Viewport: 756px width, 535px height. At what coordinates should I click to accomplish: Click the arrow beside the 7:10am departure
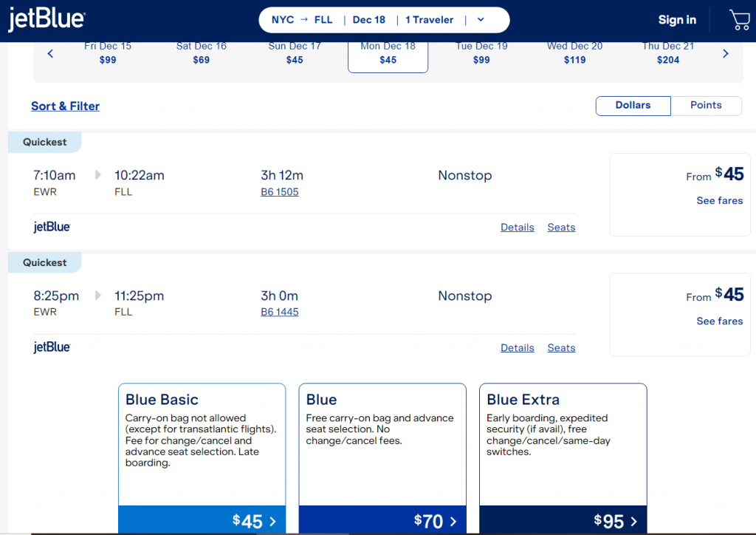point(97,175)
